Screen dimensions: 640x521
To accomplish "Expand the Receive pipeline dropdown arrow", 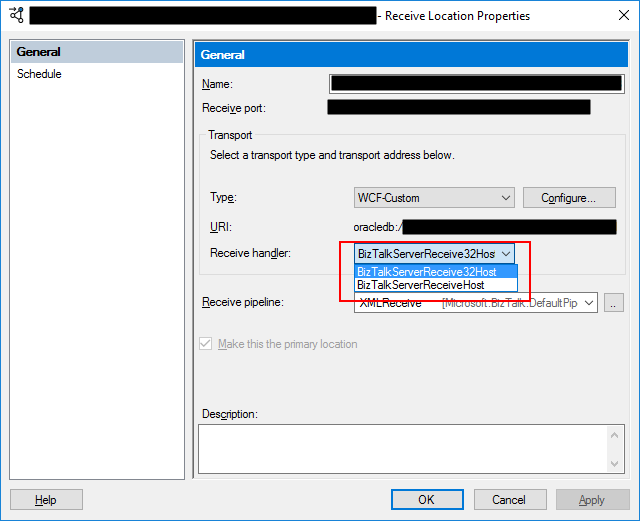I will [x=589, y=302].
